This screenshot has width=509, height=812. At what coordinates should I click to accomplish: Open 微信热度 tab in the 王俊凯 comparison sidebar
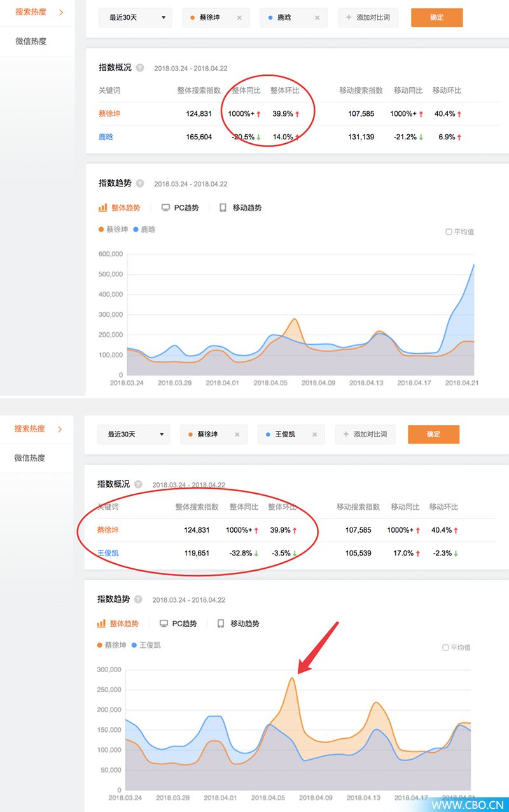(30, 458)
